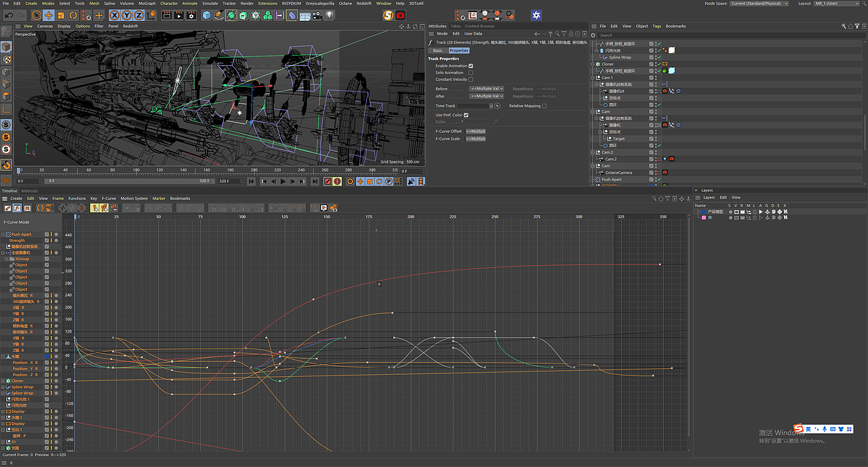Click the Undo arrow icon

(x=9, y=15)
